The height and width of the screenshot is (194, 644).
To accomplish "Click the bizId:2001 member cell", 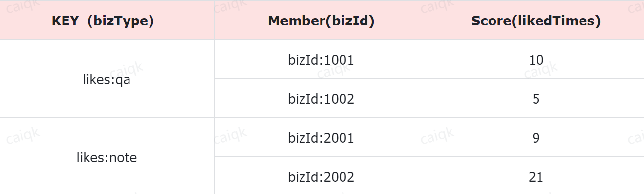I will tap(321, 138).
